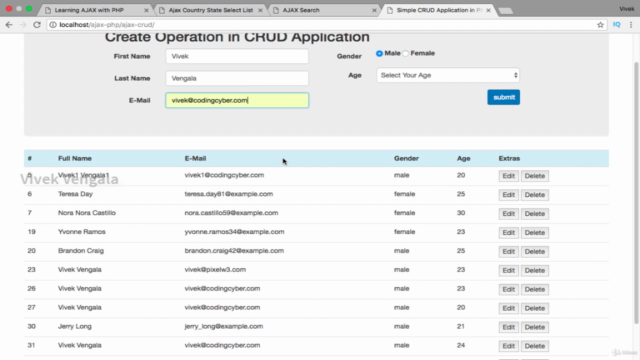Delete the Brandon Craig row
Screen dimensions: 640x360
(535, 251)
